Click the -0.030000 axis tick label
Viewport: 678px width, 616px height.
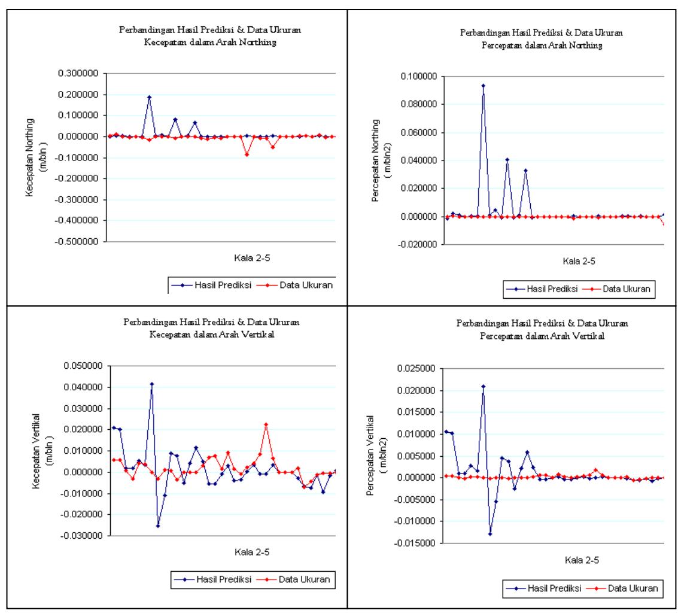(82, 536)
